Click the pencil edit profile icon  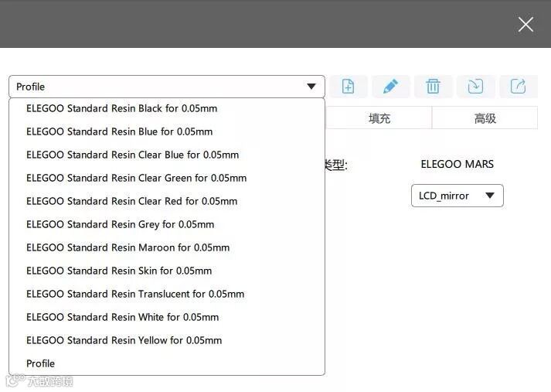(390, 87)
